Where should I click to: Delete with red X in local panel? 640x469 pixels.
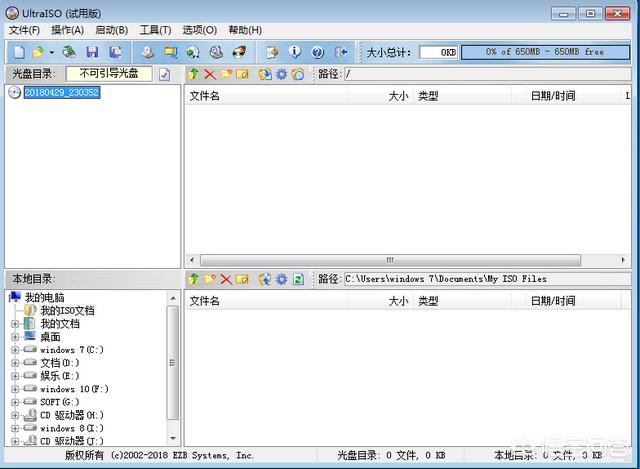(226, 279)
